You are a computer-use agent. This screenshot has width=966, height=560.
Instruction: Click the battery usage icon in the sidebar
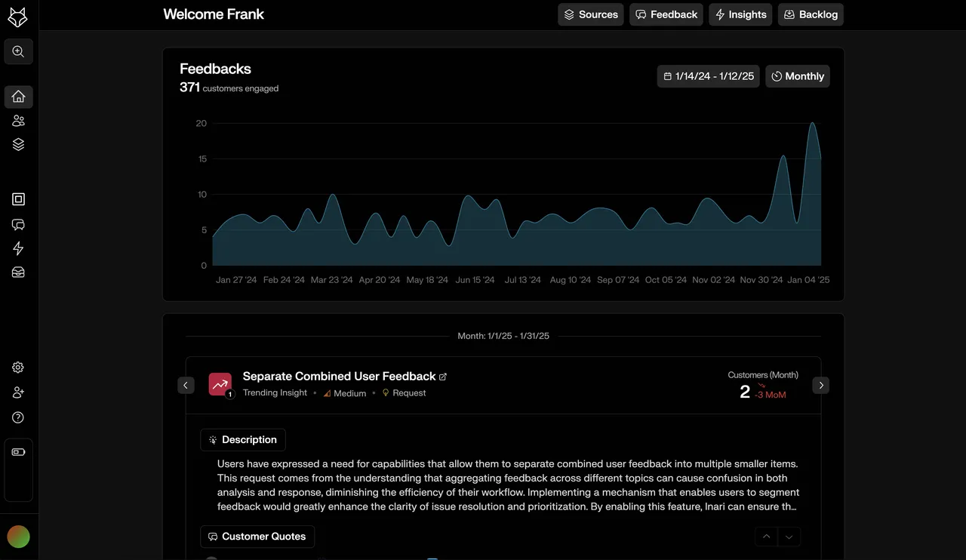[19, 452]
